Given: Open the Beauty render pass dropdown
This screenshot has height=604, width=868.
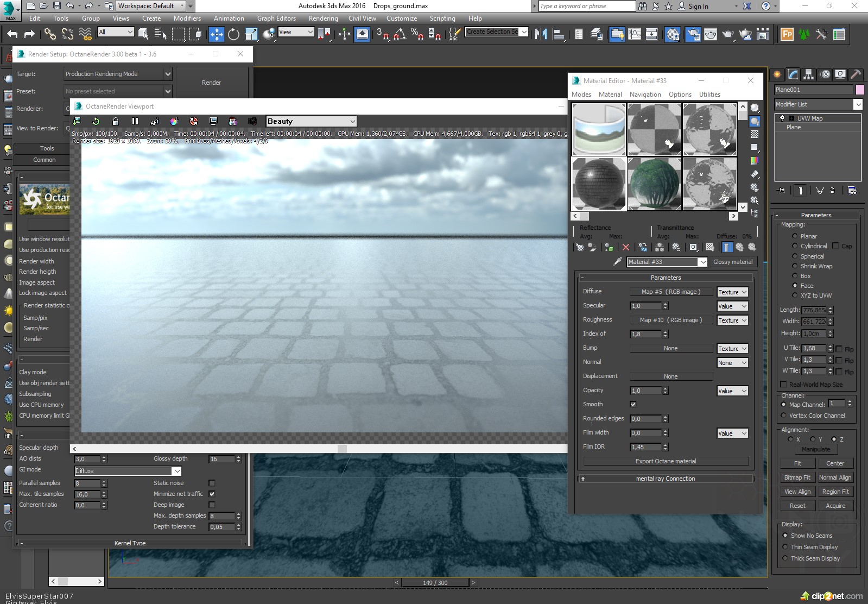Looking at the screenshot, I should pos(311,121).
